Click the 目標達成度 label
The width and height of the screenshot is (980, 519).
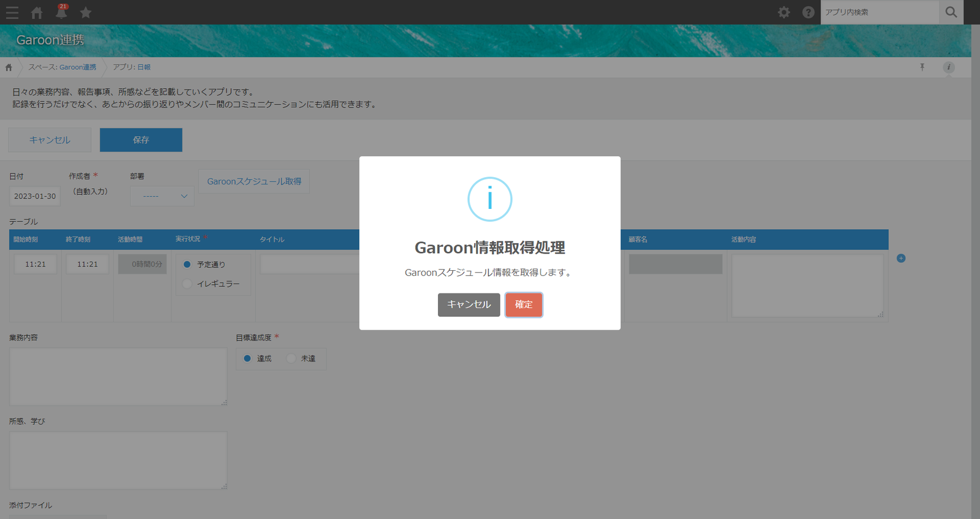[254, 338]
